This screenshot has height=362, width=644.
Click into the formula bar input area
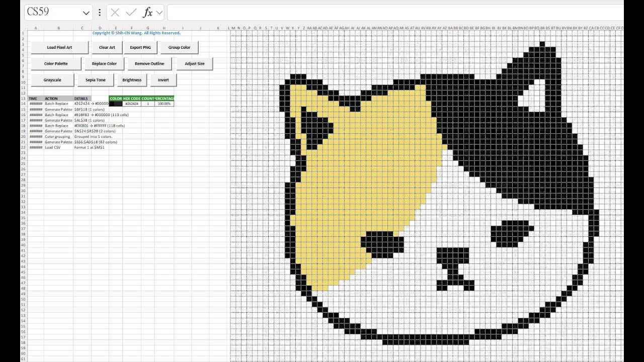[395, 13]
